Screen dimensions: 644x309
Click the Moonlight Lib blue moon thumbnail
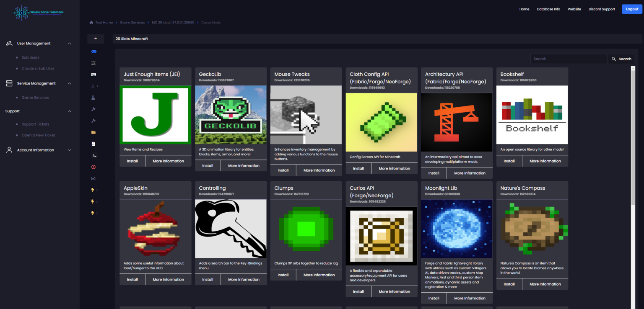457,229
